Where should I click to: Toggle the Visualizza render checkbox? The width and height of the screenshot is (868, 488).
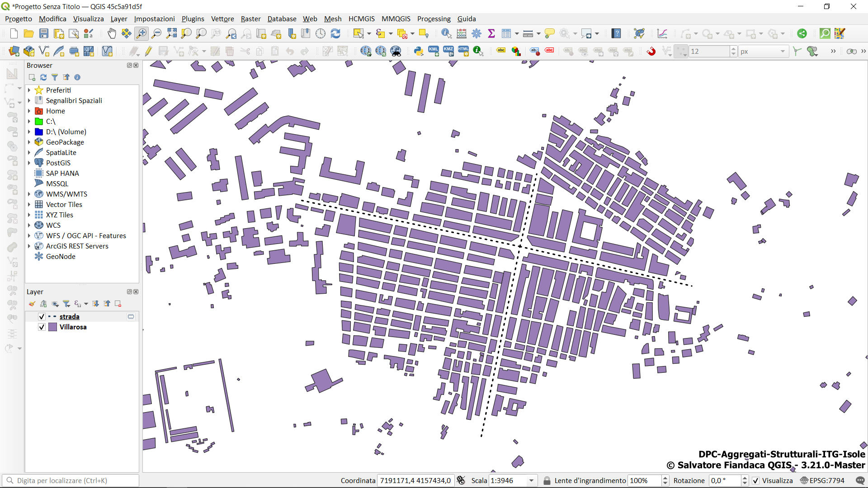click(756, 481)
